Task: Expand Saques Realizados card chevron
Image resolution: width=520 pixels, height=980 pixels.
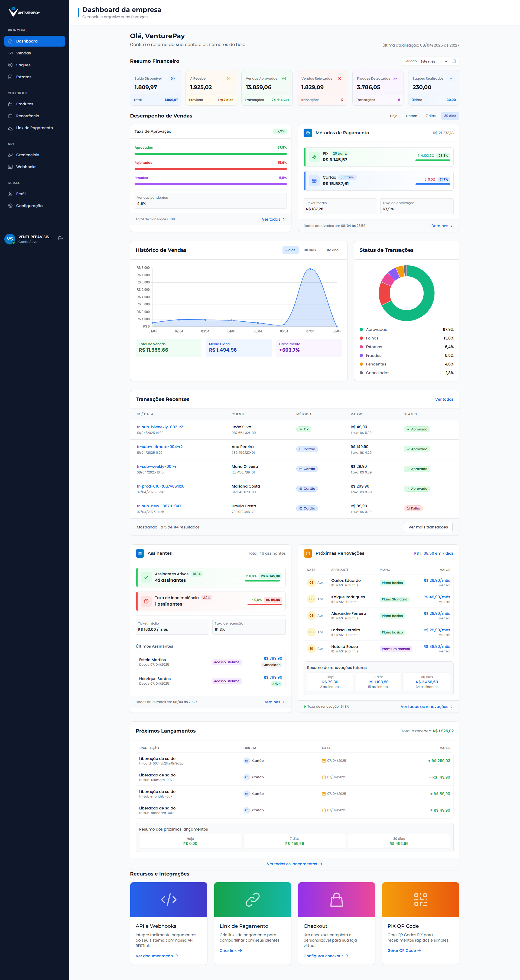Action: [451, 79]
